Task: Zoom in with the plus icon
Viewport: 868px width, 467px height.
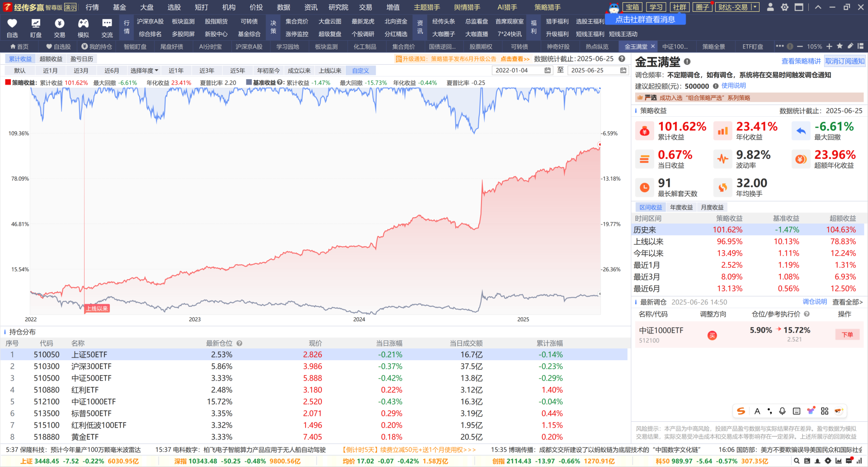Action: click(x=829, y=46)
